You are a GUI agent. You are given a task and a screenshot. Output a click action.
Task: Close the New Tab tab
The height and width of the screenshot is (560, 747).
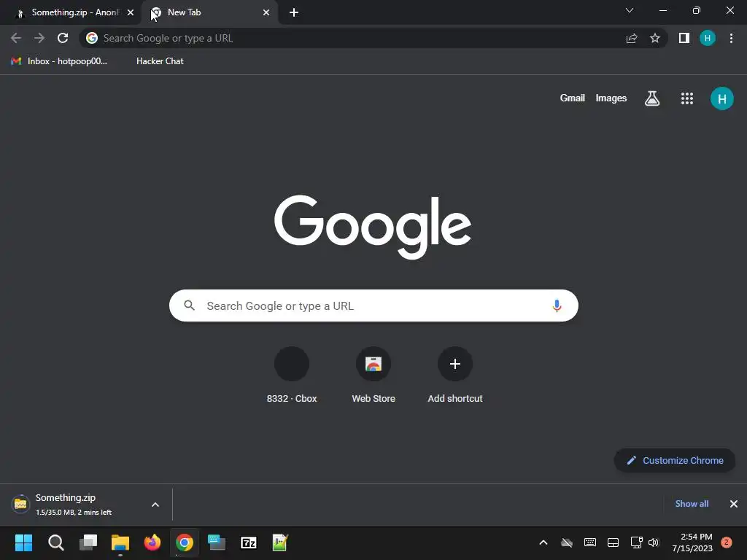[266, 13]
